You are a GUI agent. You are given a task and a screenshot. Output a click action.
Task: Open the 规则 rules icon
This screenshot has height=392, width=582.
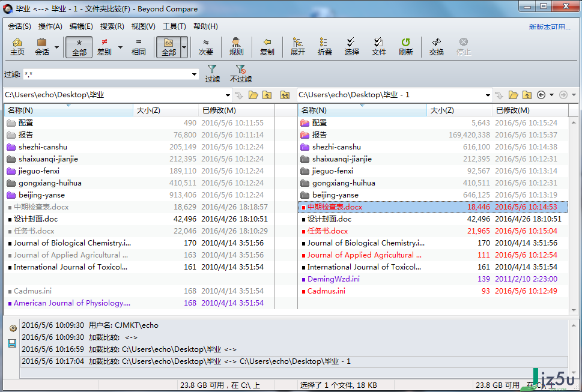(236, 47)
